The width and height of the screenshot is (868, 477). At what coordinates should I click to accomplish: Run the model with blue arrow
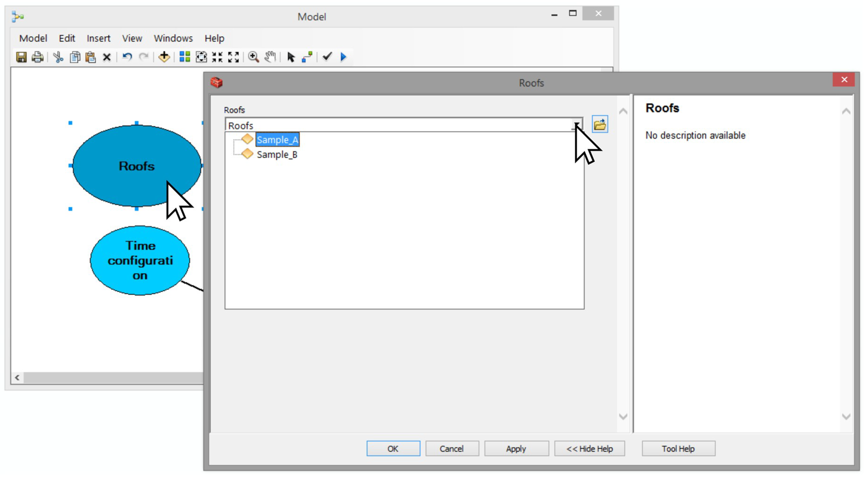pyautogui.click(x=343, y=57)
